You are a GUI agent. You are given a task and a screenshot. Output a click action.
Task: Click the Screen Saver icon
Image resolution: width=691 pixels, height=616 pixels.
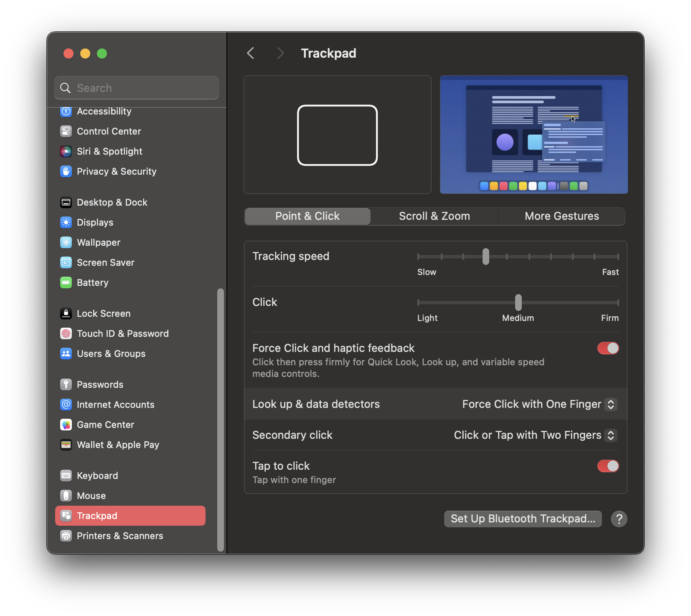[66, 262]
